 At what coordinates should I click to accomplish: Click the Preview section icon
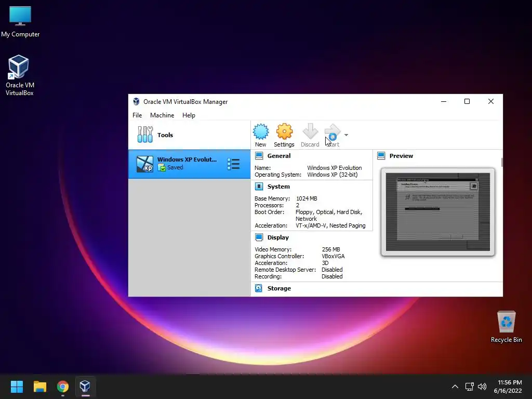coord(381,156)
